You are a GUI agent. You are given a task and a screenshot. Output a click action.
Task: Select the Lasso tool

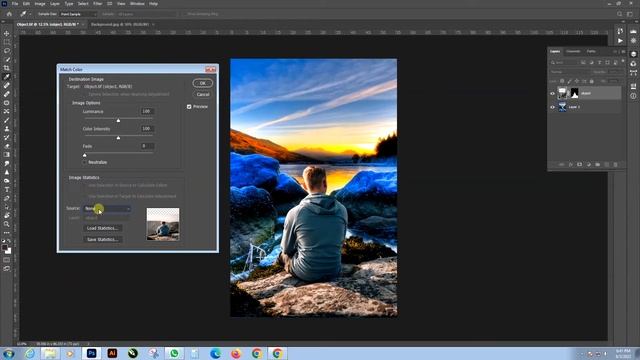pyautogui.click(x=7, y=51)
